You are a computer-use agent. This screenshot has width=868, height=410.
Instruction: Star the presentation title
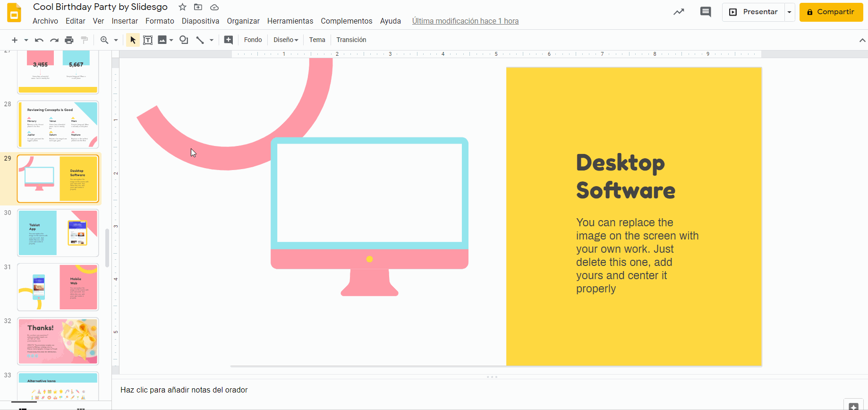click(182, 7)
